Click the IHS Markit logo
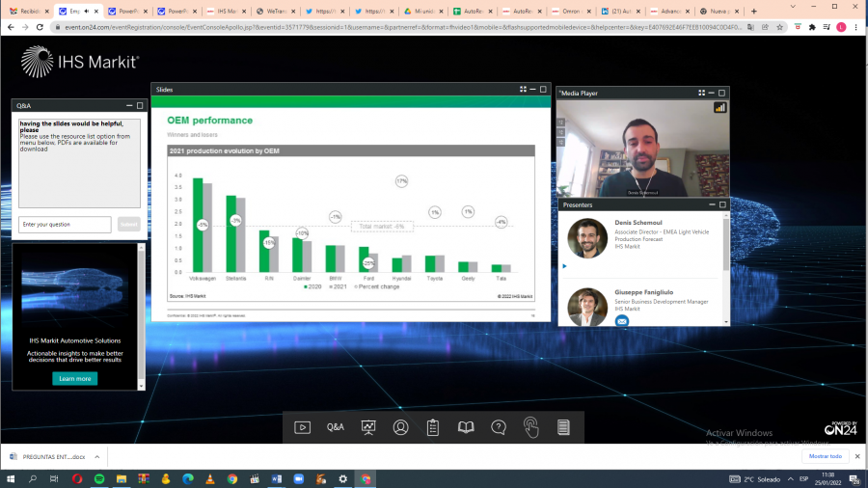The width and height of the screenshot is (868, 488). click(80, 62)
